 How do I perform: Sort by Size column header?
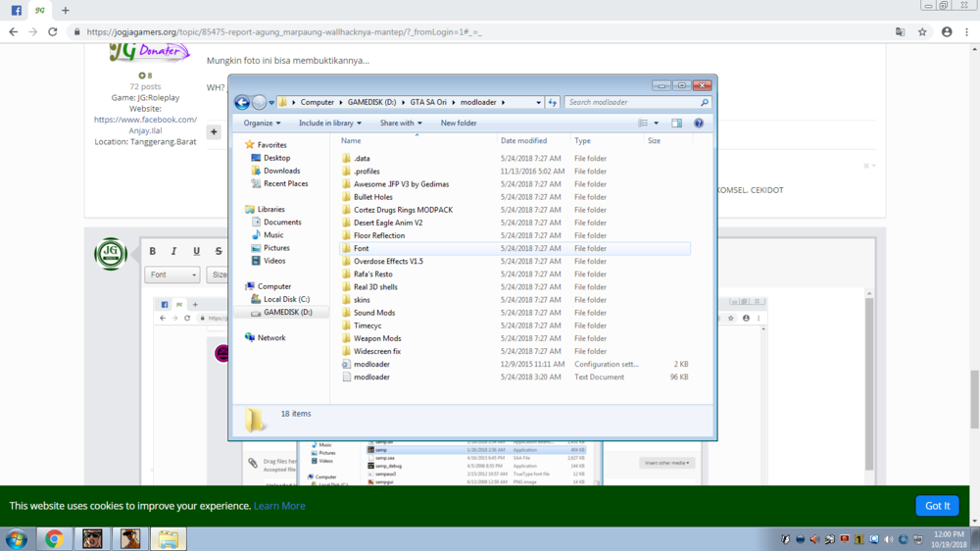654,141
